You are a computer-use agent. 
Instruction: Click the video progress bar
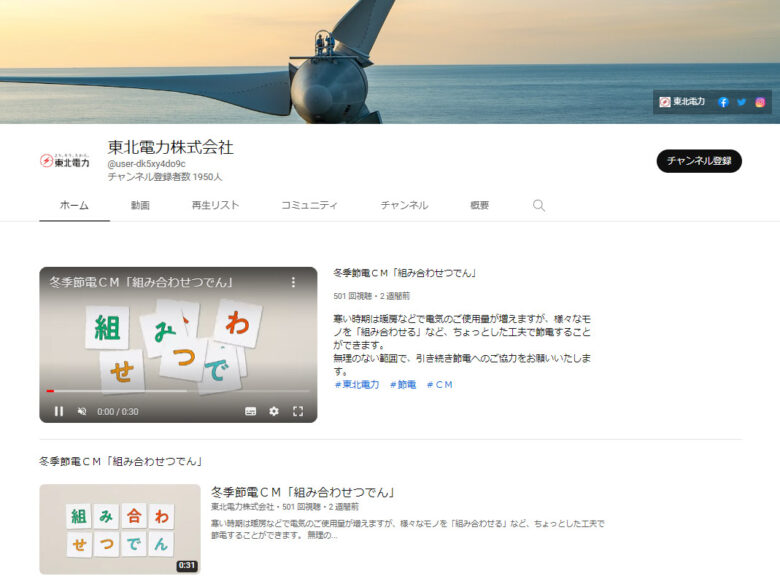point(178,391)
